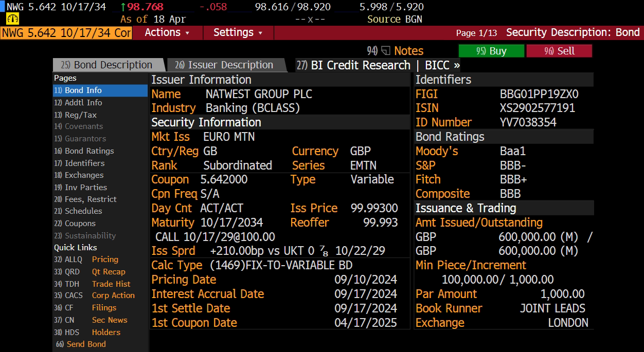Open CN Sec News quick link
The width and height of the screenshot is (644, 352).
tap(90, 320)
